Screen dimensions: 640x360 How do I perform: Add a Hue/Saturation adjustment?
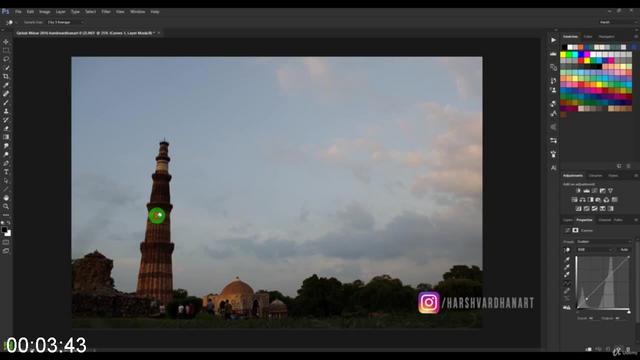(574, 200)
